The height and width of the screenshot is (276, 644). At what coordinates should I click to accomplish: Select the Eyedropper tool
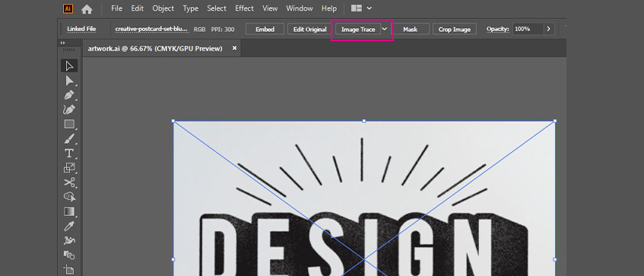click(69, 227)
